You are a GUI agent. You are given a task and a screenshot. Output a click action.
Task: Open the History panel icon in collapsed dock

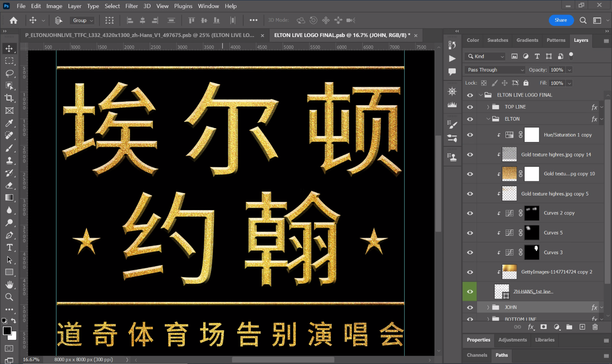tap(452, 45)
